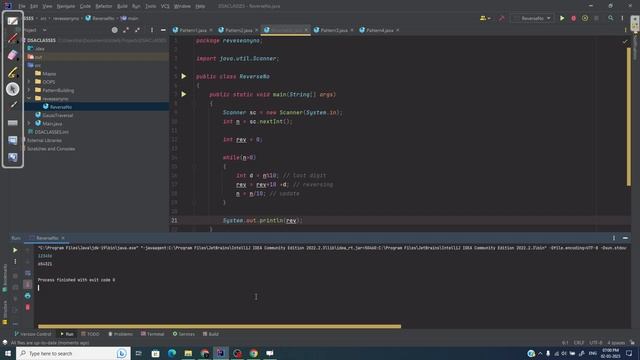This screenshot has height=360, width=640.
Task: Open TODO tool window
Action: (x=90, y=334)
